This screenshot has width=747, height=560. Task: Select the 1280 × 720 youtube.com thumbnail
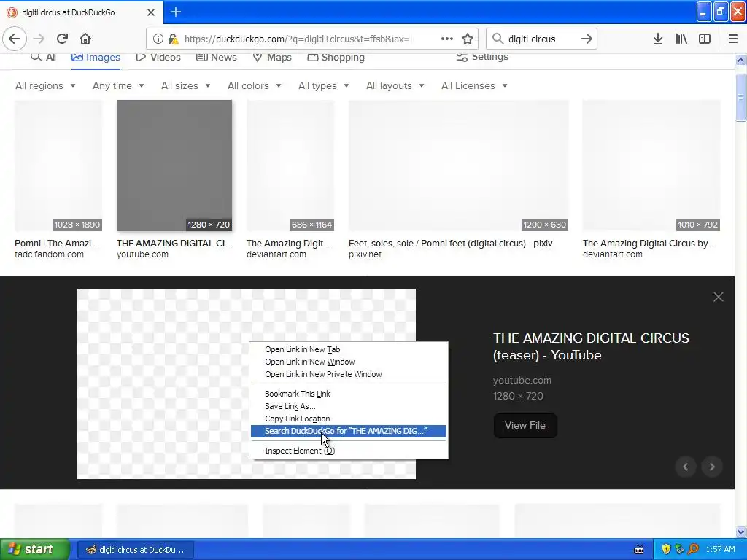(174, 166)
